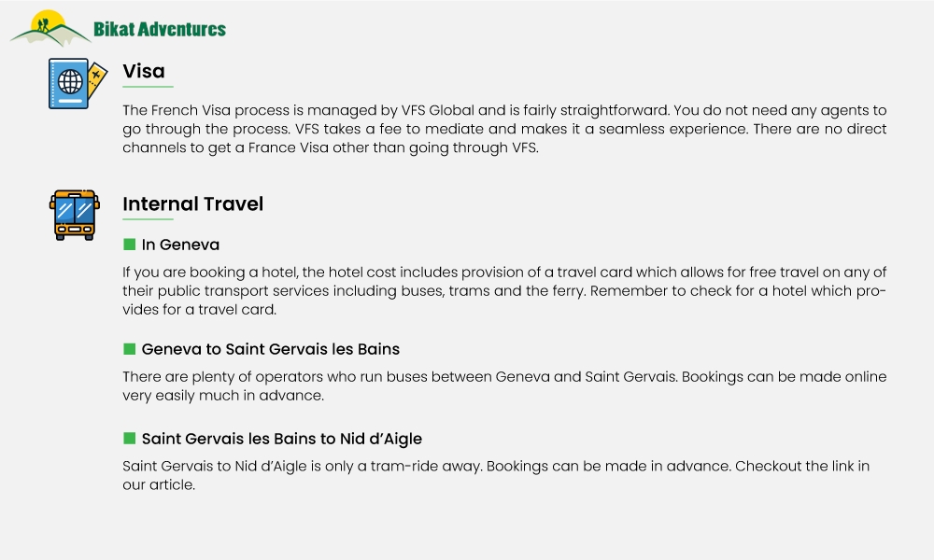The height and width of the screenshot is (560, 934).
Task: Click the tram-ride to Nid d'Aigle paragraph
Action: [496, 475]
